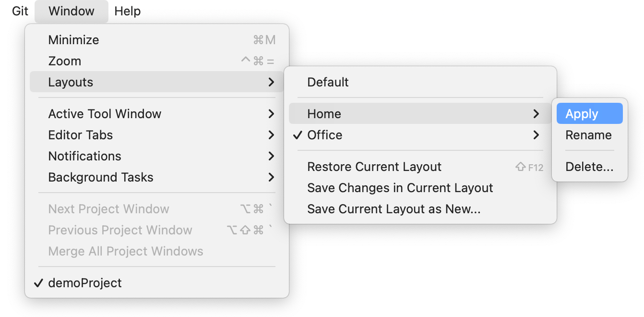The image size is (644, 317).
Task: Choose Save Changes in Current Layout
Action: click(x=400, y=188)
